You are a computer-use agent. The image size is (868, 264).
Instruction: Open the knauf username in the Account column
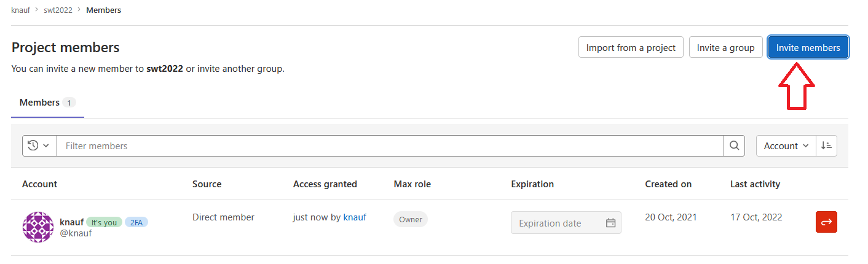click(x=71, y=222)
